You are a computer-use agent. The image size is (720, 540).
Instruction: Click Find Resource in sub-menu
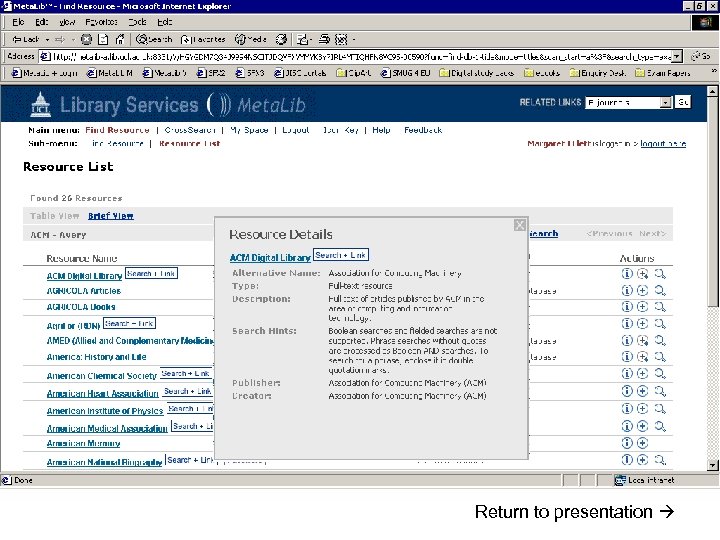(x=117, y=144)
